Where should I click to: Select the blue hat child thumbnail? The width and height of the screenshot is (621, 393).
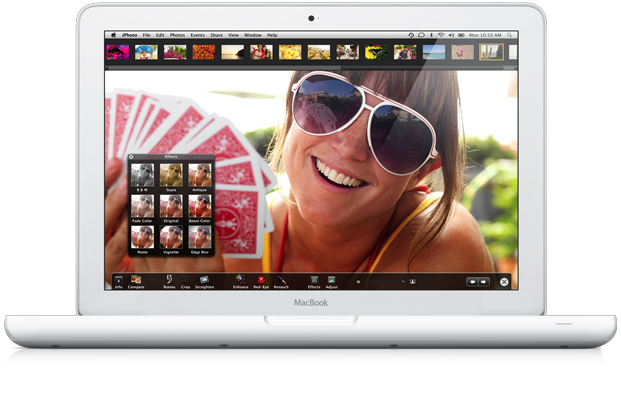(146, 52)
